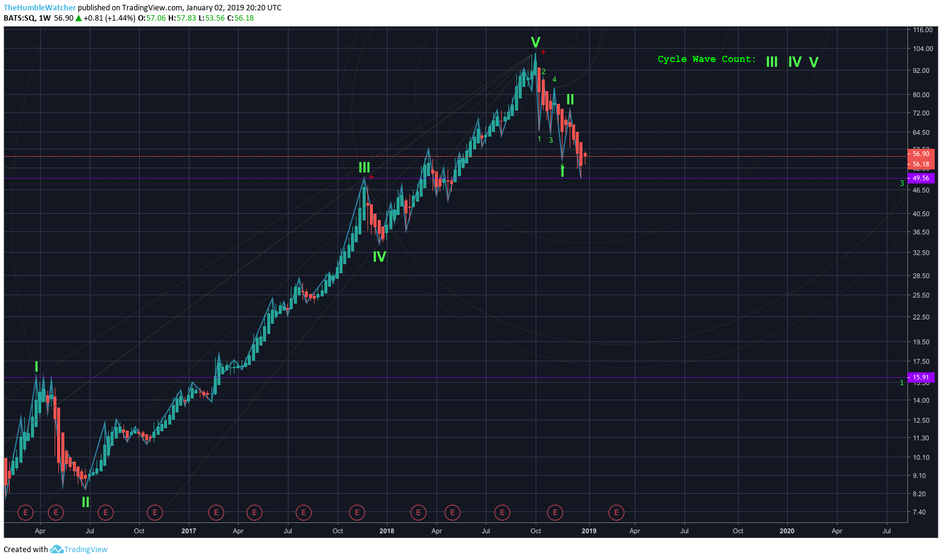Click the red 56.18 price tag on axis

[921, 165]
